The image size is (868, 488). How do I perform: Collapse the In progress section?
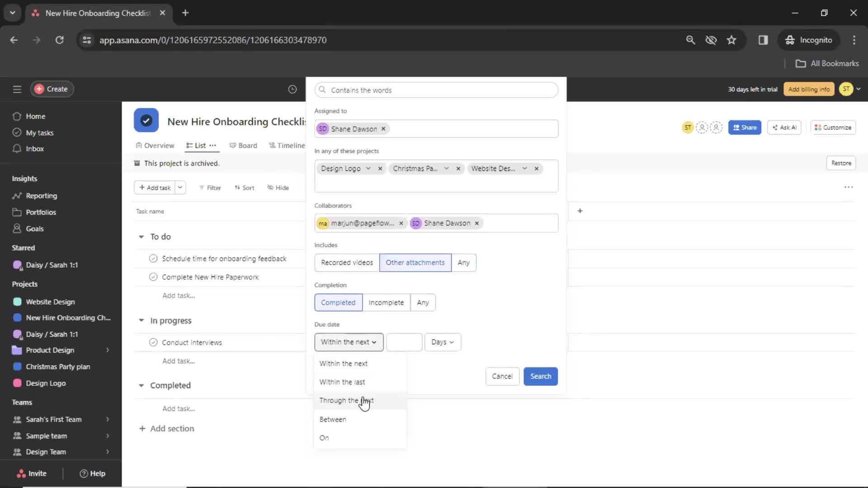(x=141, y=320)
